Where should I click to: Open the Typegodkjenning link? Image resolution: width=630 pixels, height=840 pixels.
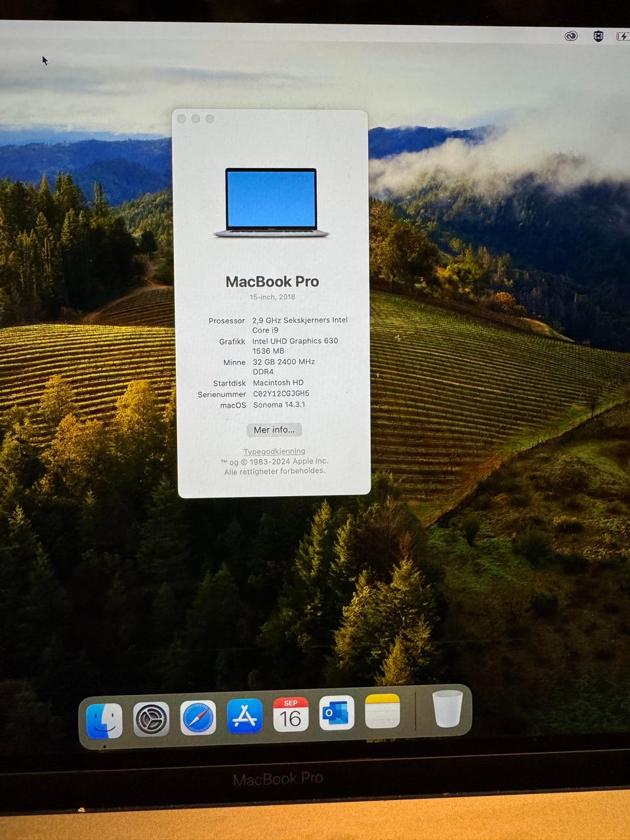pyautogui.click(x=274, y=451)
